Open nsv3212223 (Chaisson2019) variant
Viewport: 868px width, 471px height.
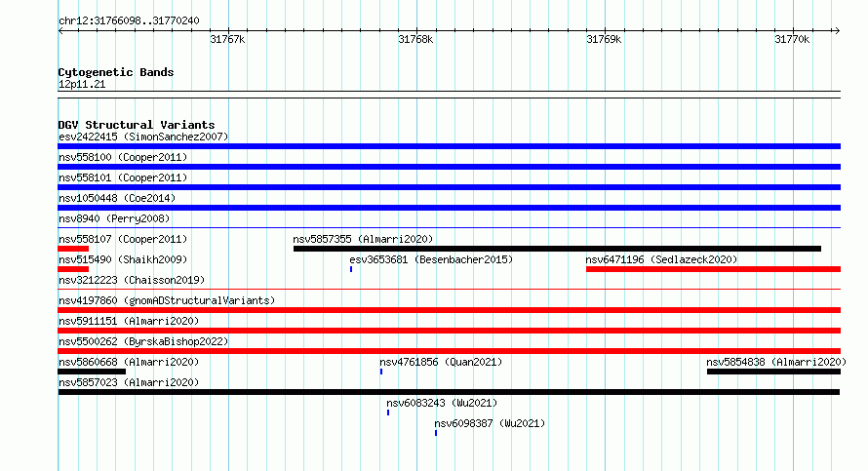tap(132, 280)
